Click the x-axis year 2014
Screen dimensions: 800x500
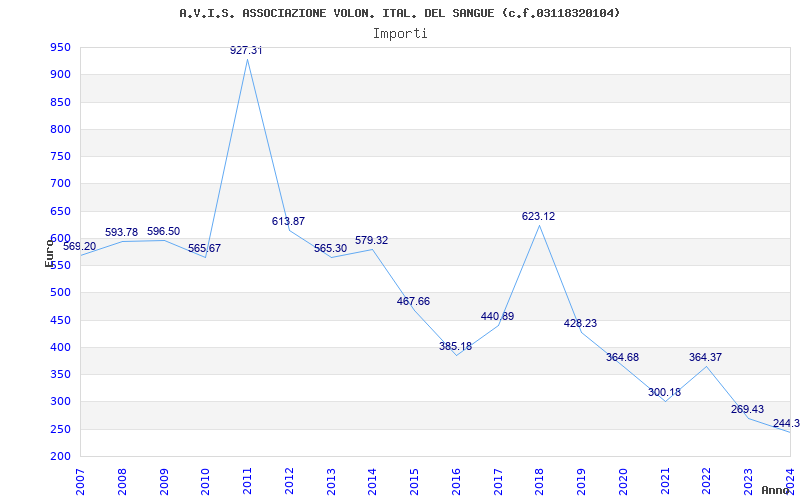372,482
